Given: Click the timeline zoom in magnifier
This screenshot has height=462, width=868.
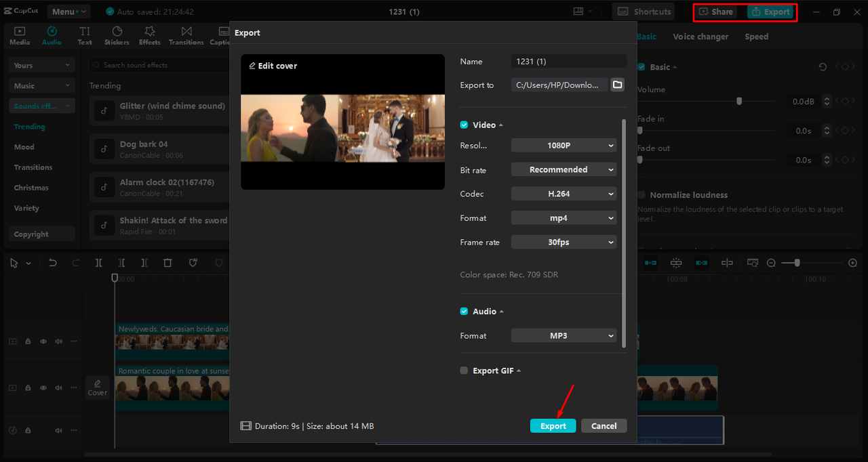Looking at the screenshot, I should tap(853, 263).
